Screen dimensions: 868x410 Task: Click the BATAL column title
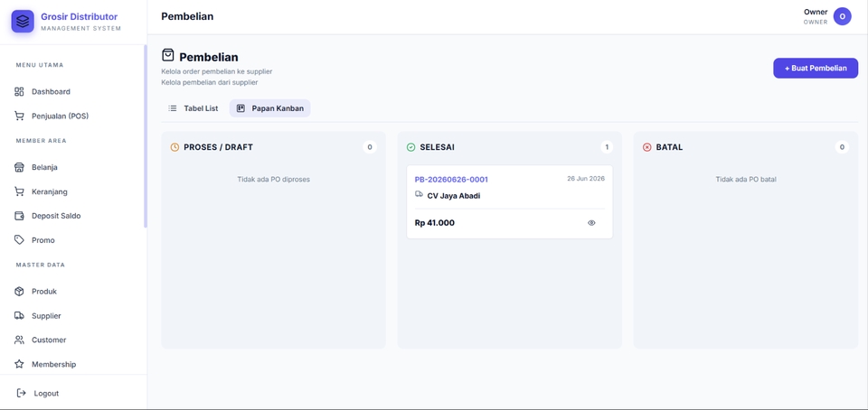pos(669,147)
